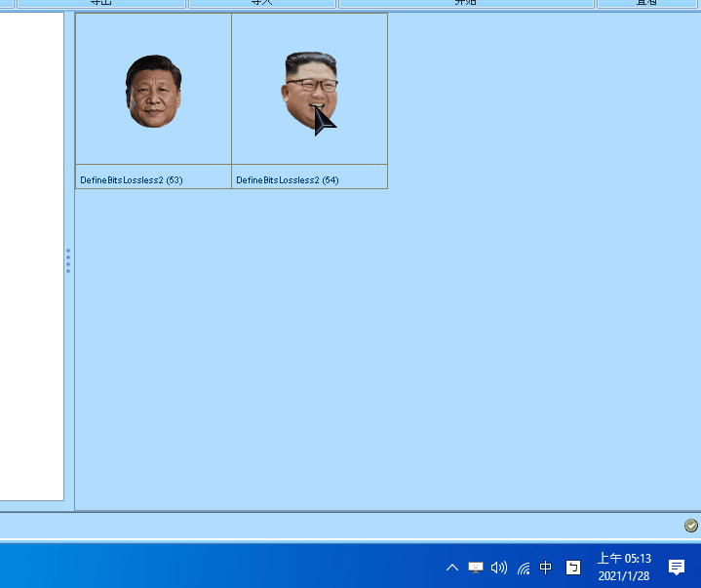The image size is (701, 588).
Task: Select the DefineBitsLossless2 (53) image thumbnail
Action: coord(153,92)
